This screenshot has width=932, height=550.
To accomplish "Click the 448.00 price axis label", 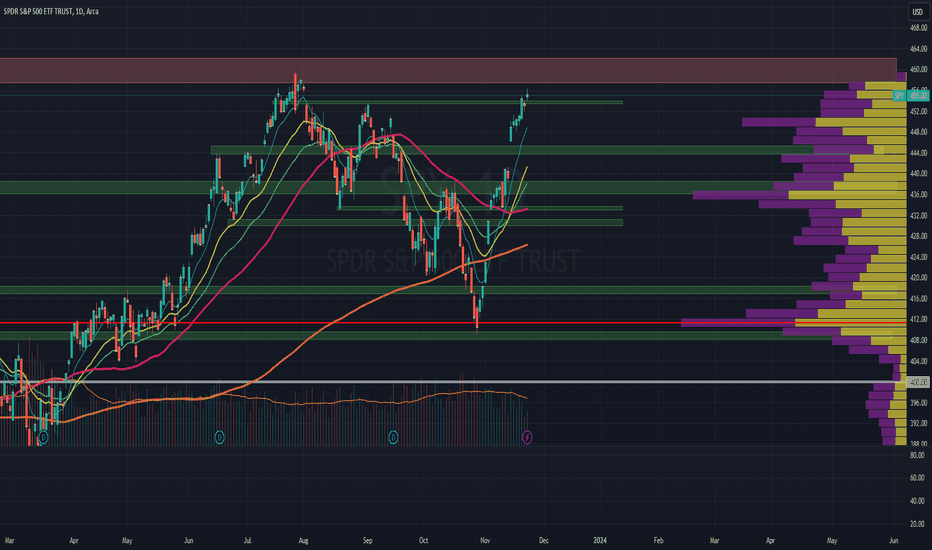I will (x=918, y=132).
